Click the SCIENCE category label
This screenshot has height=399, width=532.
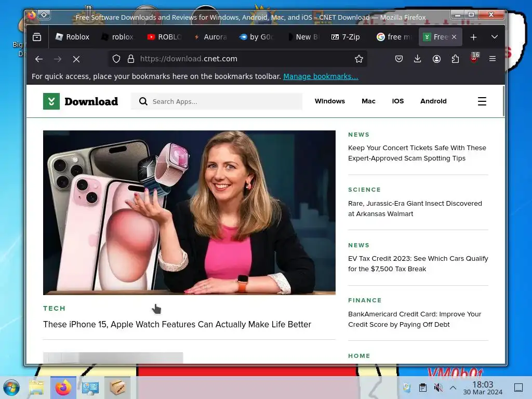click(364, 190)
